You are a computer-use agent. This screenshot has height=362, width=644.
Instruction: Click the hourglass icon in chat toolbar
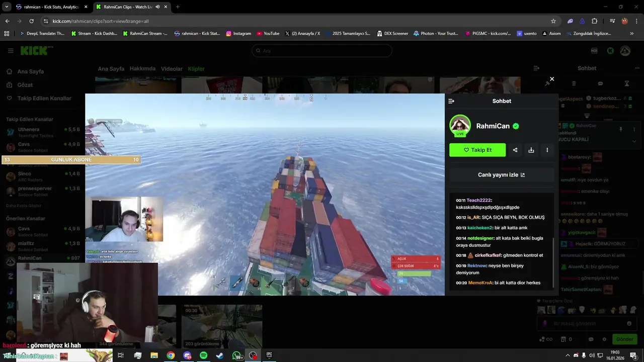coord(627,83)
